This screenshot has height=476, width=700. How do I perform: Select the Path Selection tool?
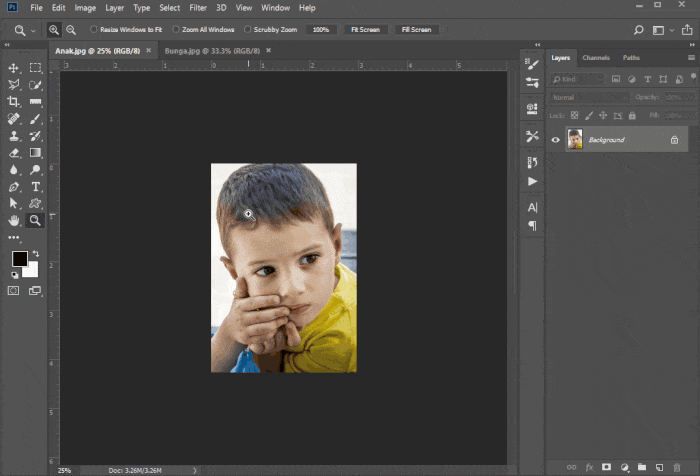coord(13,204)
